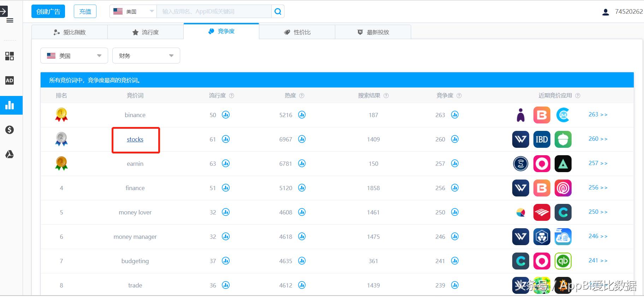Image resolution: width=644 pixels, height=297 pixels.
Task: Open the AD section in sidebar
Action: coord(10,80)
